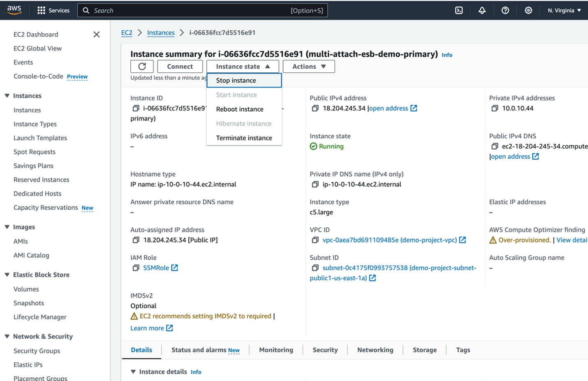
Task: Choose Reboot instance from menu
Action: pyautogui.click(x=244, y=109)
